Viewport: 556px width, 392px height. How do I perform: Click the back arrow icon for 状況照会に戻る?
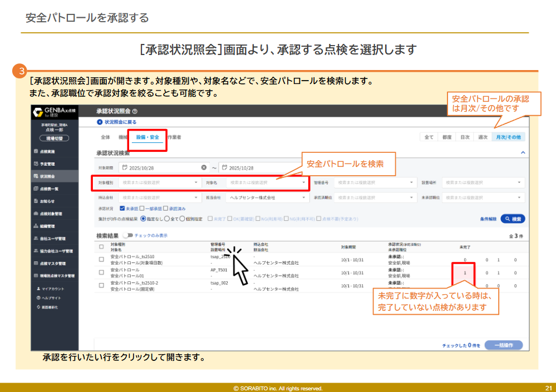coord(100,122)
